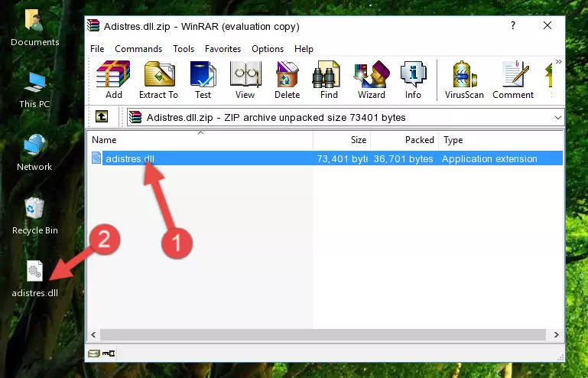The image size is (588, 378).
Task: Click the 36,701 bytes packed value
Action: coord(403,159)
